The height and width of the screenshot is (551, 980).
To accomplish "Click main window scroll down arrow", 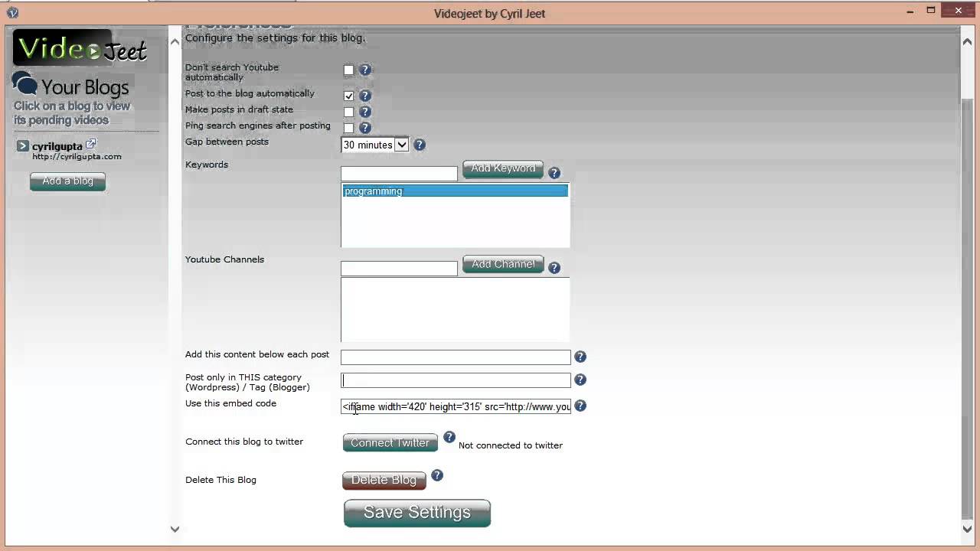I will [x=967, y=529].
